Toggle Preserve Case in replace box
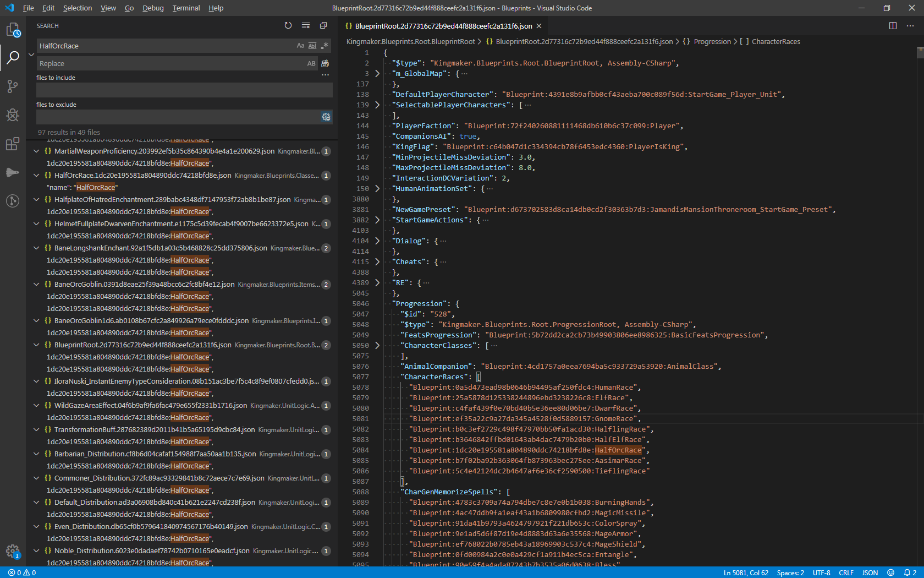 pyautogui.click(x=311, y=63)
